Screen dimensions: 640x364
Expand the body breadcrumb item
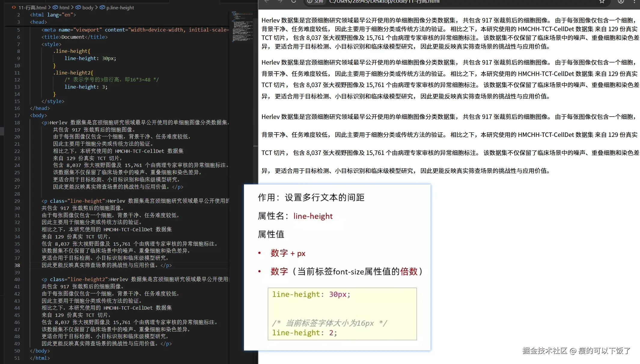coord(88,8)
